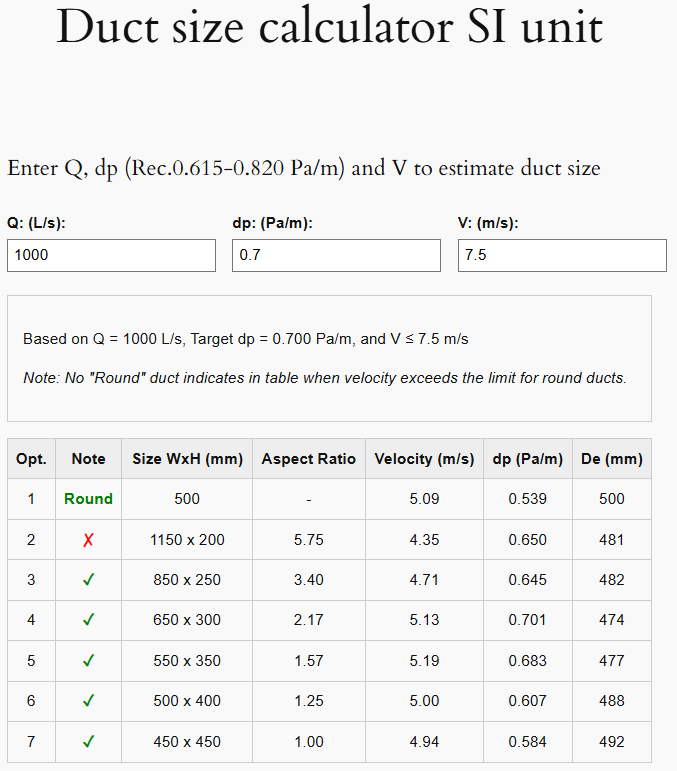
Task: Click the 850 x 250 size cell
Action: (187, 580)
